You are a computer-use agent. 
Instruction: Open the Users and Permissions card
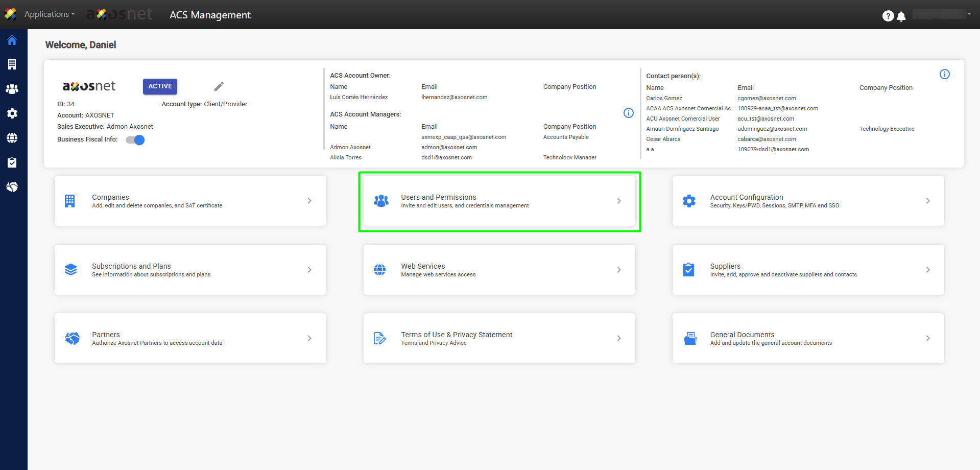(x=499, y=201)
